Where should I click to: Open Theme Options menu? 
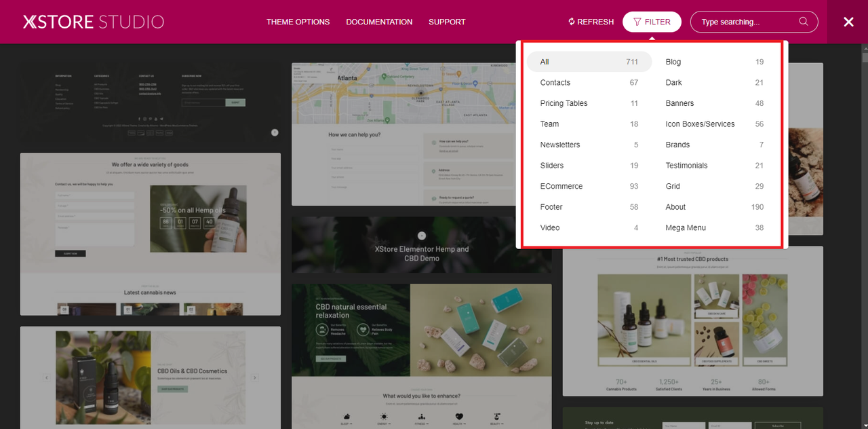[298, 22]
